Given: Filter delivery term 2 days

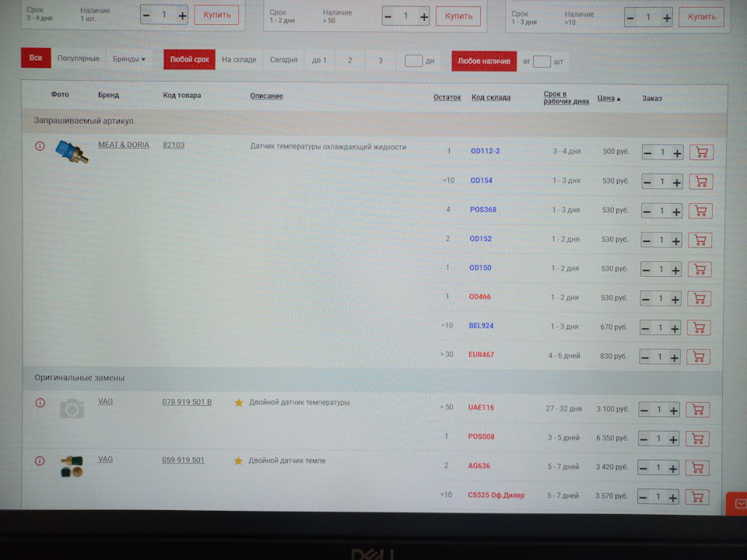Looking at the screenshot, I should coord(349,61).
